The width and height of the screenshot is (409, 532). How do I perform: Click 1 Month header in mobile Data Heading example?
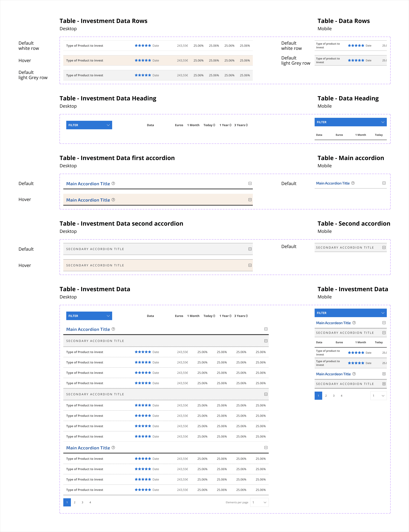(x=361, y=135)
